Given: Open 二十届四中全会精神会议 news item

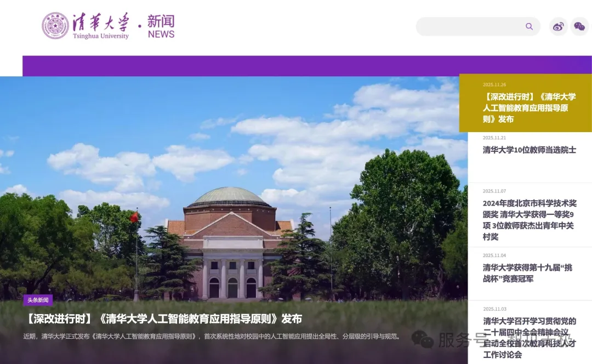Looking at the screenshot, I should tap(530, 338).
